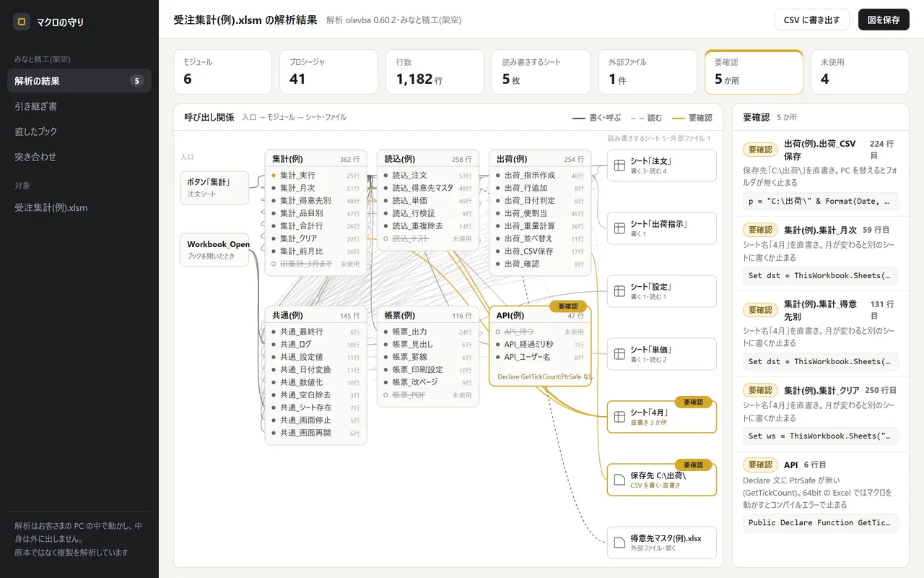This screenshot has width=924, height=578.
Task: Select the モジュール 6 summary card
Action: pos(222,72)
